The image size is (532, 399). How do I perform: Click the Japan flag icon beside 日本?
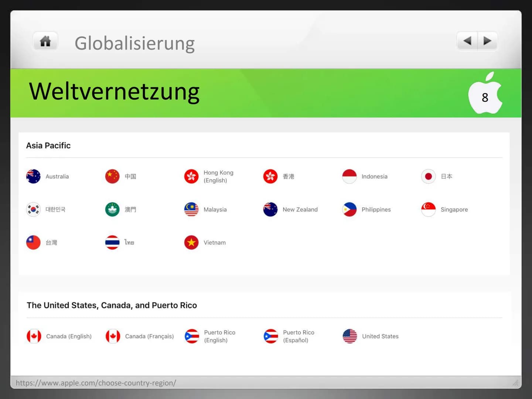point(429,176)
